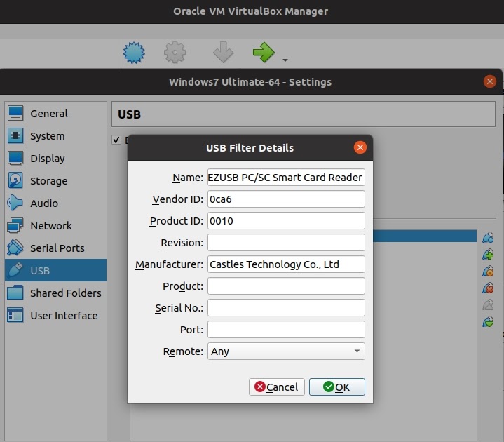The width and height of the screenshot is (504, 442).
Task: Open the Start button dropdown arrow
Action: 285,60
